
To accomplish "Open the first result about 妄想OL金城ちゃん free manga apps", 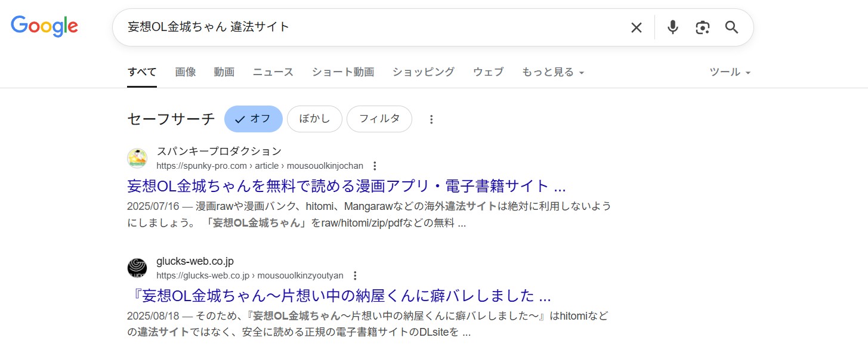I will coord(345,185).
